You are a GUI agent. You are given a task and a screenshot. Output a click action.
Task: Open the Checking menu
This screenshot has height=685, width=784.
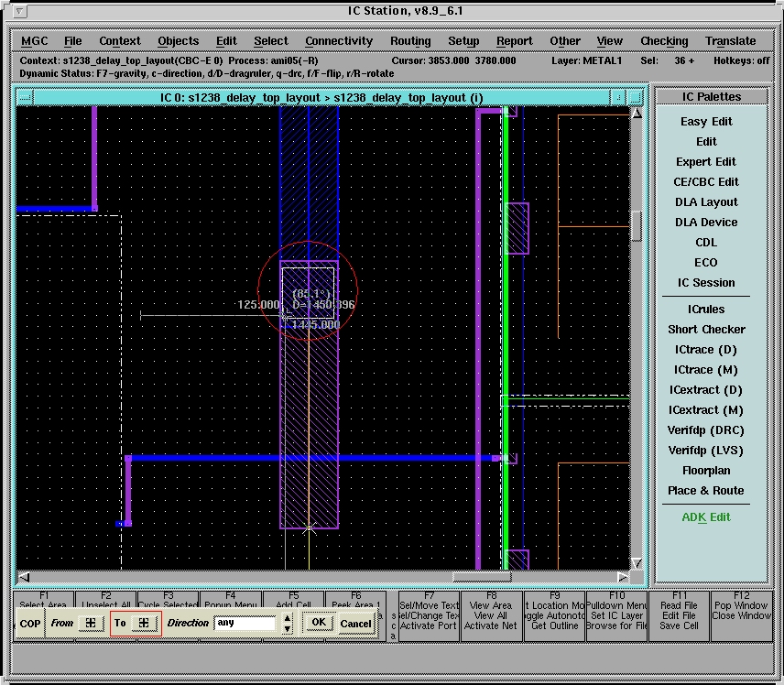tap(664, 41)
